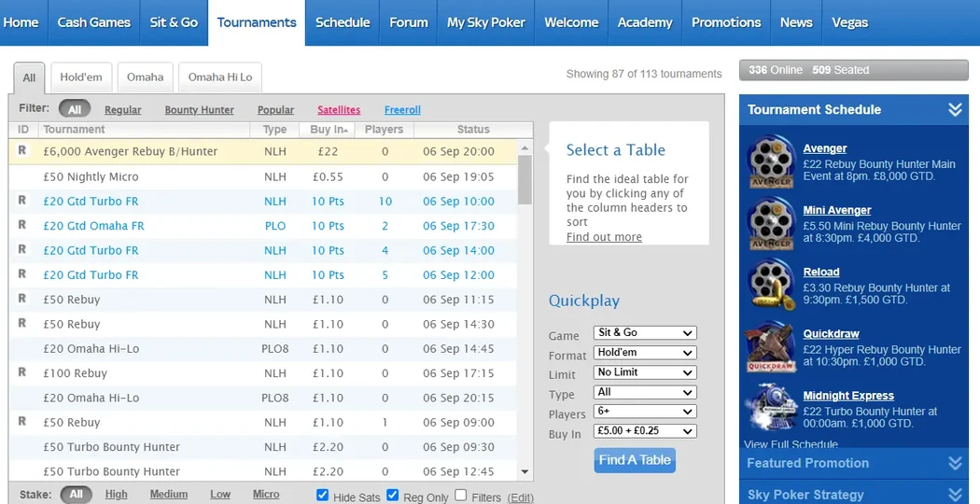Select £50 Turbo Bounty Hunter 09:30 row
Image resolution: width=980 pixels, height=504 pixels.
[263, 447]
